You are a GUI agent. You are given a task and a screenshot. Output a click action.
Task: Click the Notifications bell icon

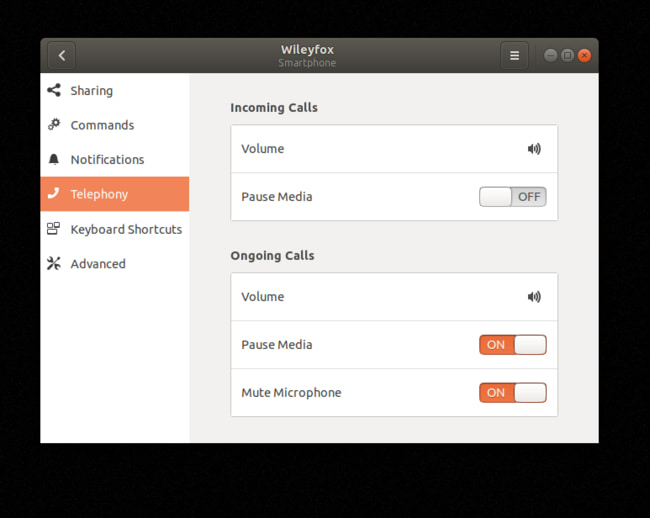54,160
